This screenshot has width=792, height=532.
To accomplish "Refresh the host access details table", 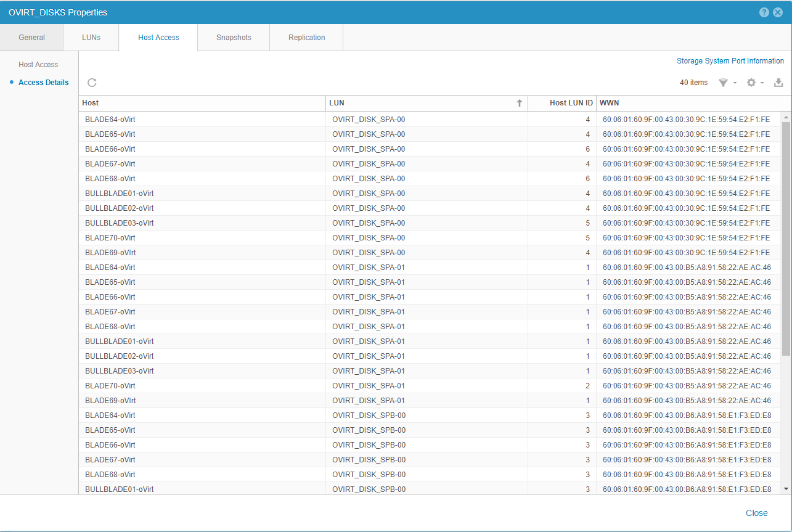I will (92, 83).
